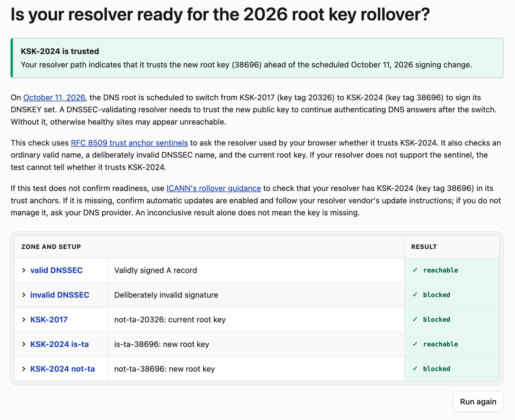Click the Run again button
The width and height of the screenshot is (515, 420).
tap(478, 402)
